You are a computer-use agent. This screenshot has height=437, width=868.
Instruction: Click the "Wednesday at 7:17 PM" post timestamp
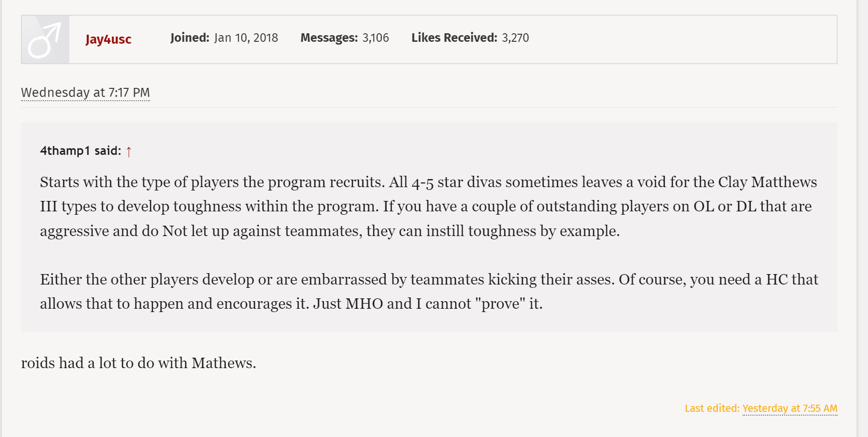point(85,93)
